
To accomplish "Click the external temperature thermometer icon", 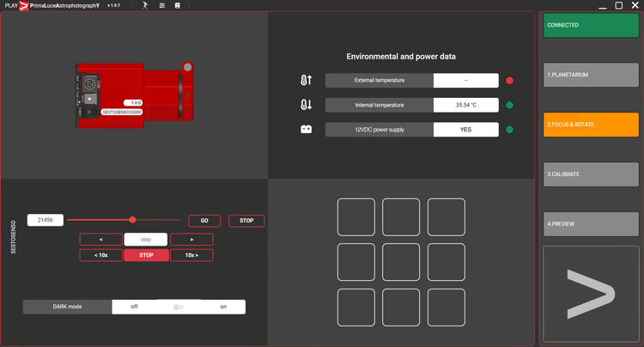I will click(x=307, y=81).
